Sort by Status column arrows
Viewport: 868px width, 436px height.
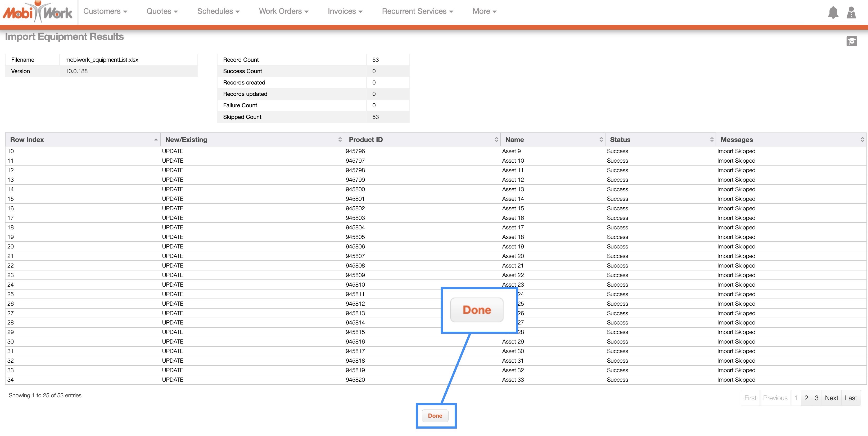pos(711,140)
